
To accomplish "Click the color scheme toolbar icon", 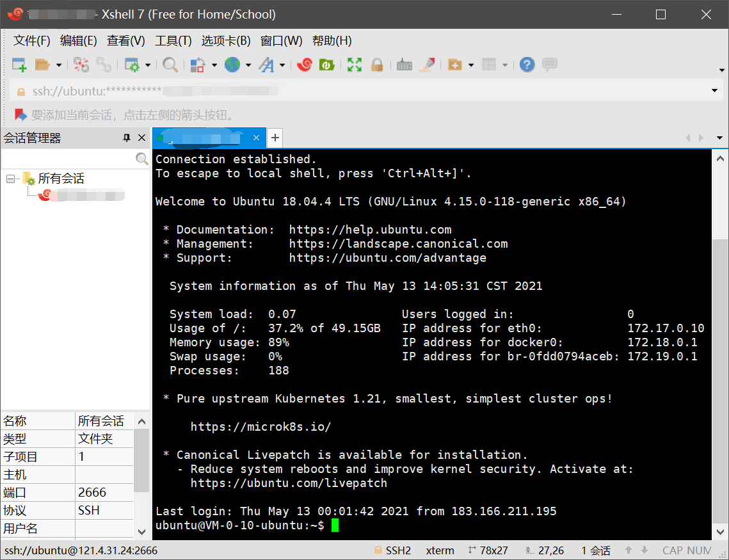I will point(198,65).
